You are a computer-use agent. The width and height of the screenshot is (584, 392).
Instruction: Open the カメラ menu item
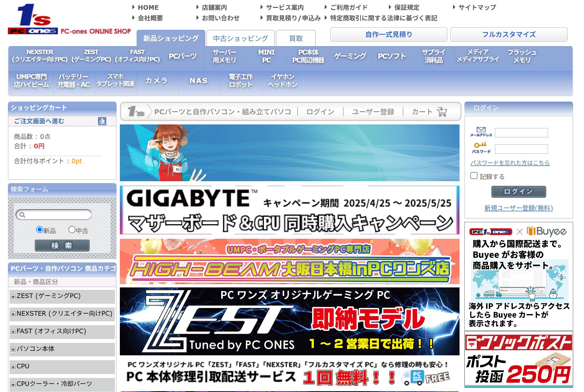[157, 81]
